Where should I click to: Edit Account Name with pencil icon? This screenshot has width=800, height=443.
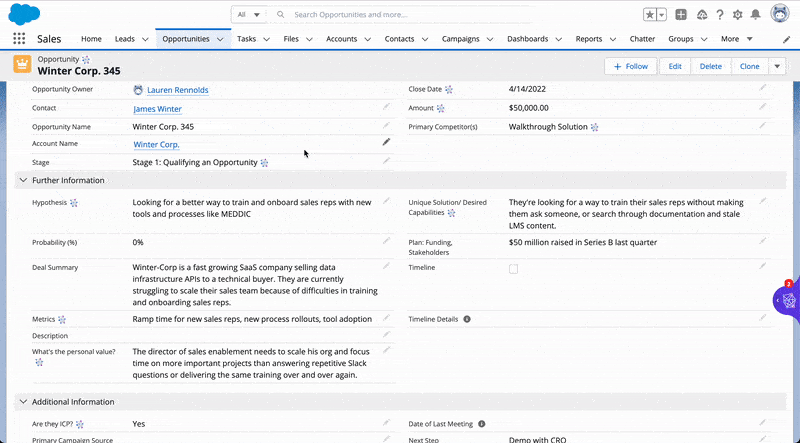point(386,142)
